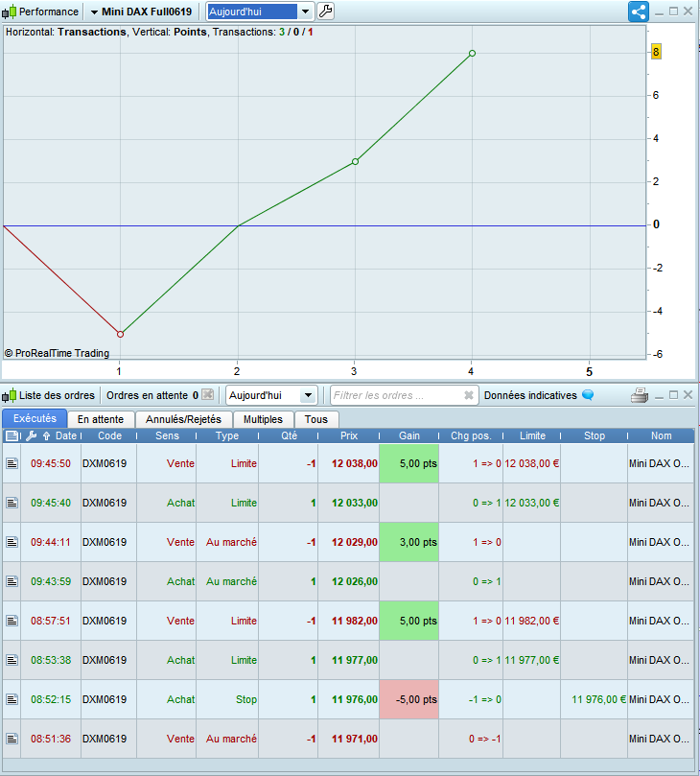Open details icon for the 08:51:36 order
700x776 pixels.
pyautogui.click(x=12, y=739)
